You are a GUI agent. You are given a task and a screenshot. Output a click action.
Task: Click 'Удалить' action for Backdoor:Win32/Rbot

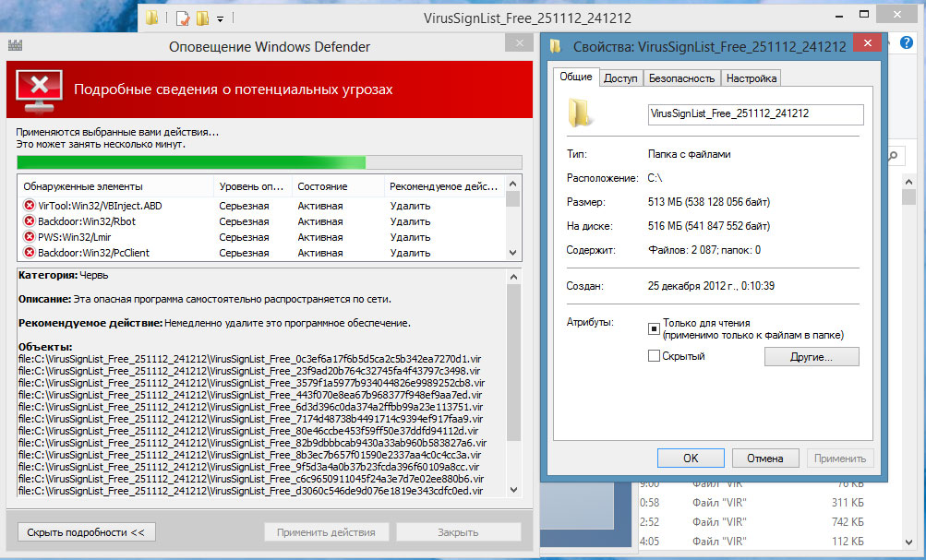(410, 221)
